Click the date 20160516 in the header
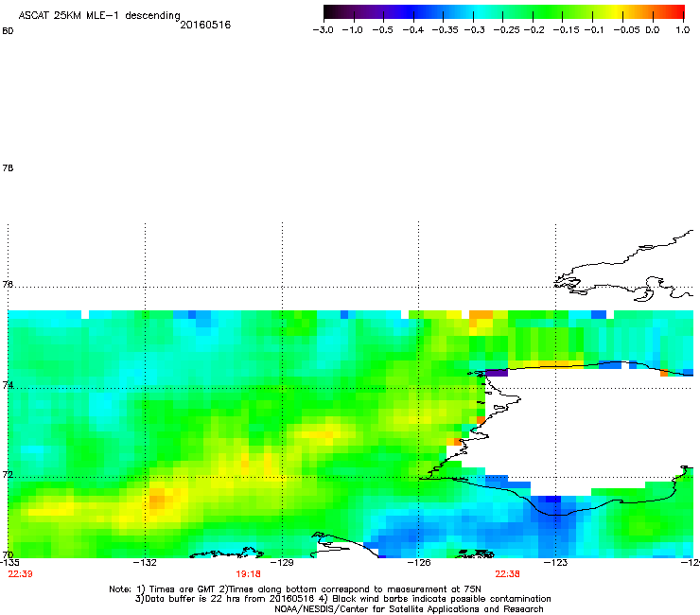This screenshot has width=700, height=615. pos(205,25)
